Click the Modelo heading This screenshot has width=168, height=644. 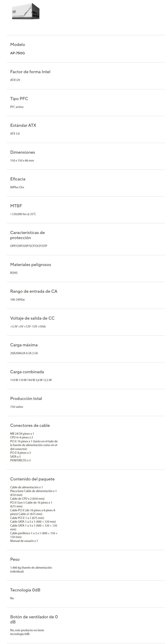[x=17, y=44]
